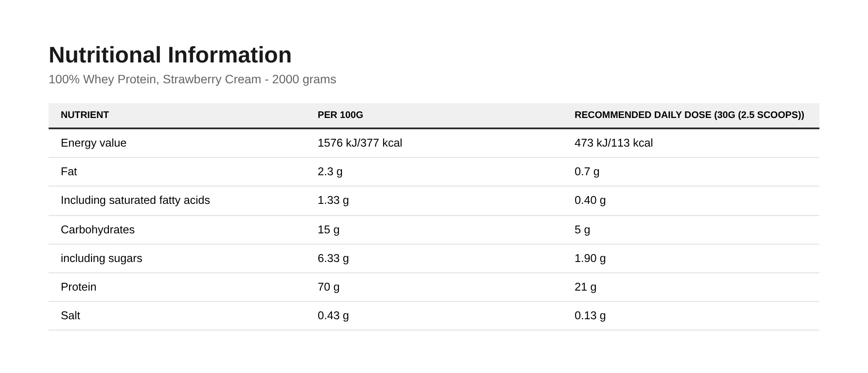Select Including saturated fatty acids label
Viewport: 868px width, 373px height.
pos(135,200)
